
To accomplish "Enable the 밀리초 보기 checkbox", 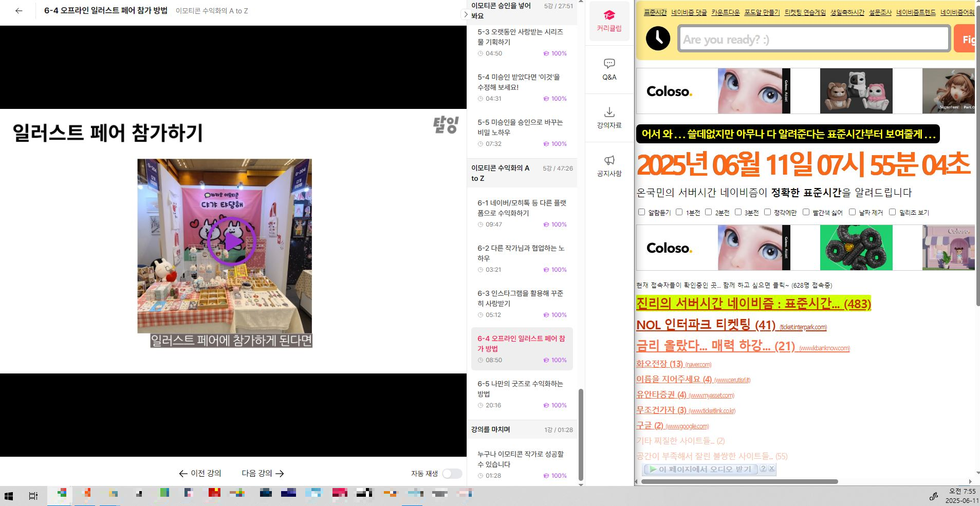I will pos(892,212).
